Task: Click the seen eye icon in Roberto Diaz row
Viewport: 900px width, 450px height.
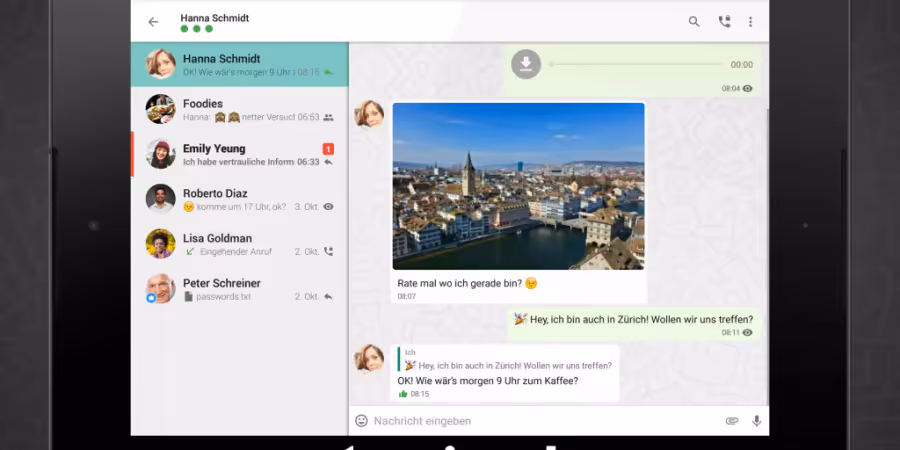Action: point(328,207)
